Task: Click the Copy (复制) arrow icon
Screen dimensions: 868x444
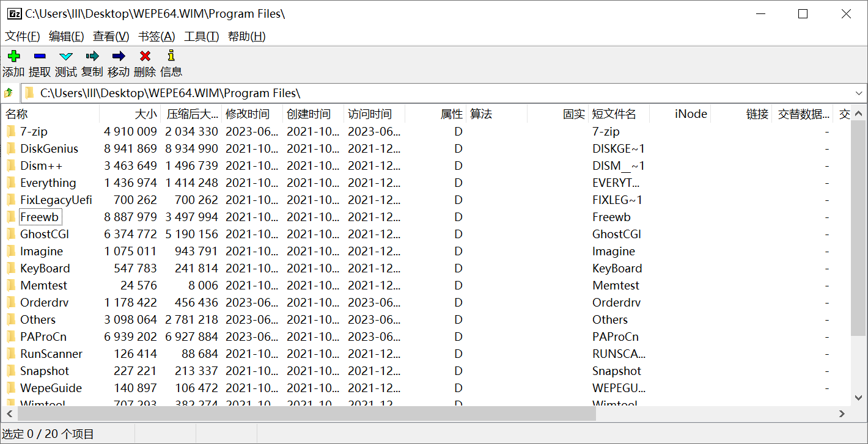Action: (92, 56)
